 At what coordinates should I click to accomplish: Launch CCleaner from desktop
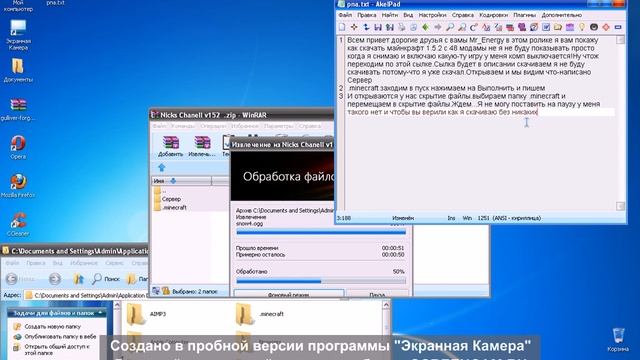point(18,224)
